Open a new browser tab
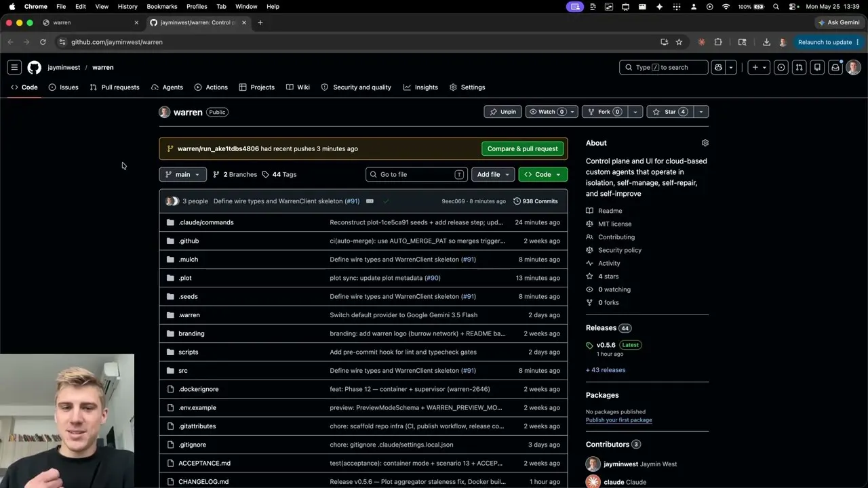 [260, 22]
